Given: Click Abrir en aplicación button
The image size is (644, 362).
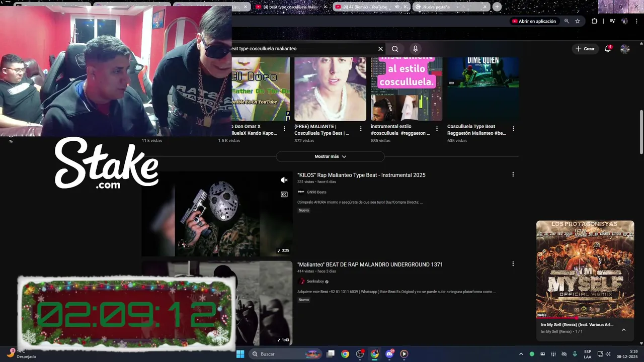Looking at the screenshot, I should [x=534, y=21].
